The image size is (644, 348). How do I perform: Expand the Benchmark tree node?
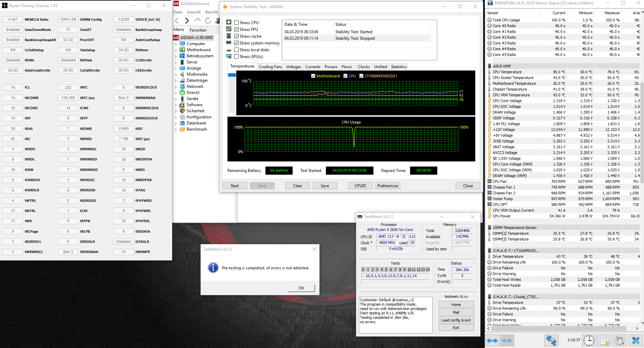click(176, 129)
